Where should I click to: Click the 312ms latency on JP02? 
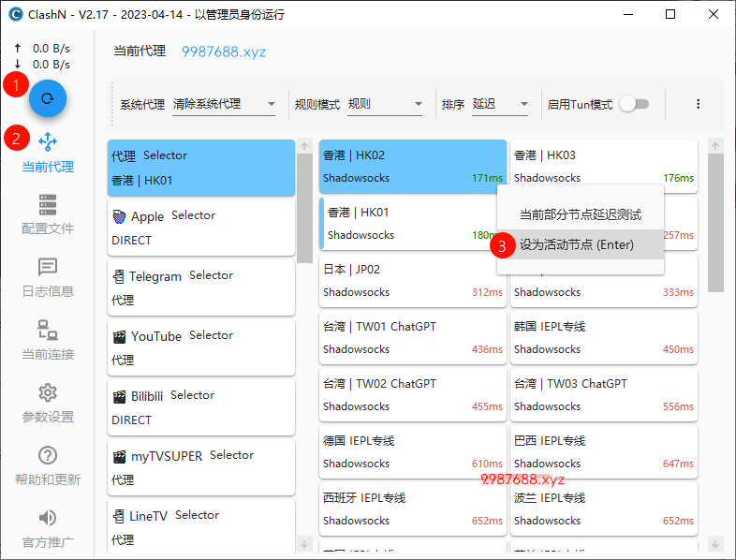click(487, 292)
